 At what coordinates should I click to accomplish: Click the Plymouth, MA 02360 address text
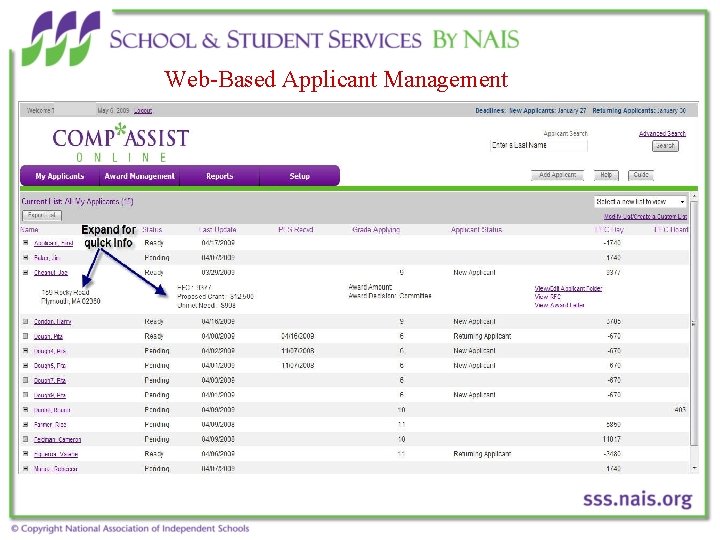(71, 301)
